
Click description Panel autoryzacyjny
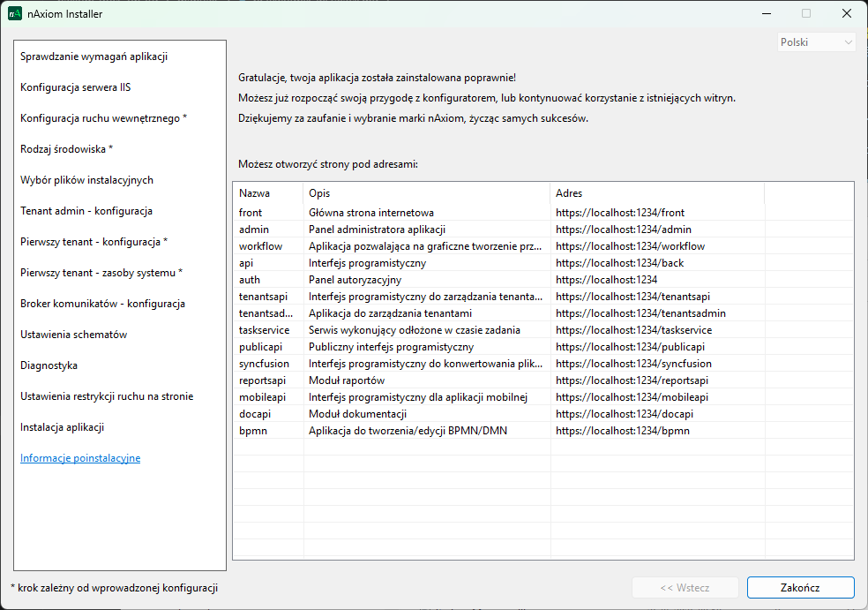[355, 280]
